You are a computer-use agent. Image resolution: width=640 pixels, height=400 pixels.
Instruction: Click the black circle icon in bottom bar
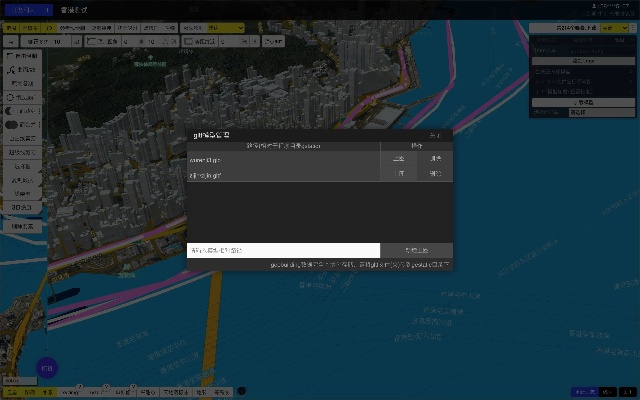[242, 392]
